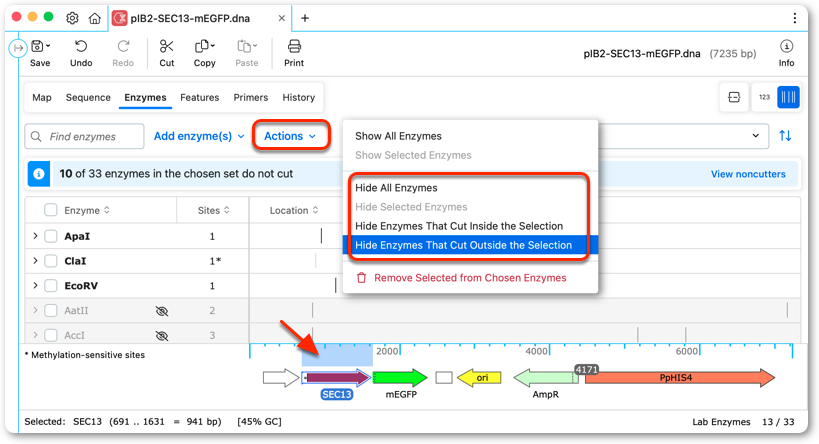This screenshot has width=819, height=444.
Task: Cut the selection with scissors icon
Action: pos(167,46)
